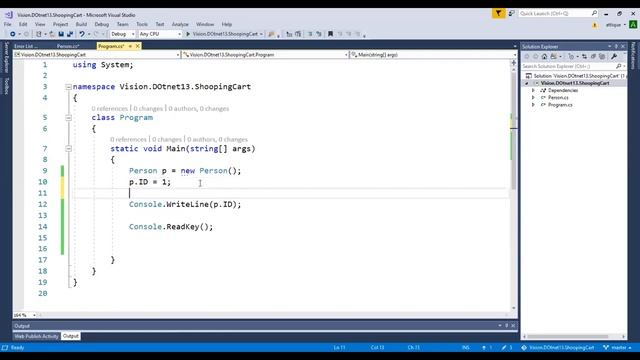Click the split editor icon above scrollbar

point(513,63)
